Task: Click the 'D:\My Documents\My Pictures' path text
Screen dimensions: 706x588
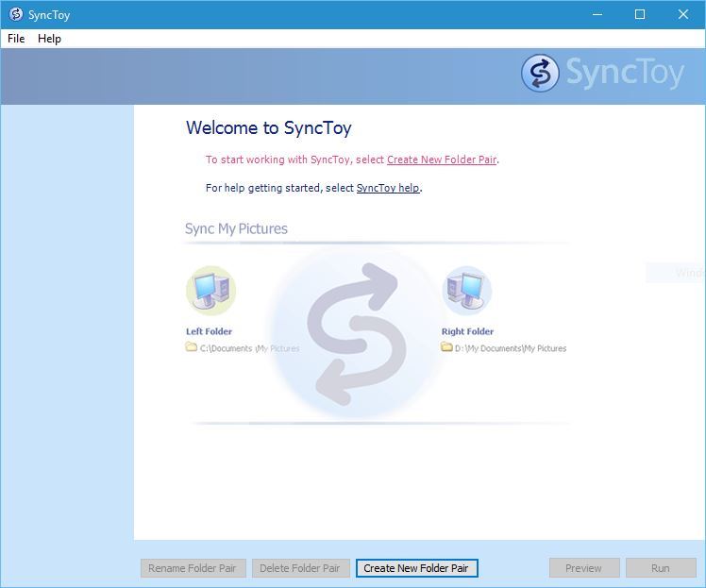Action: (511, 348)
